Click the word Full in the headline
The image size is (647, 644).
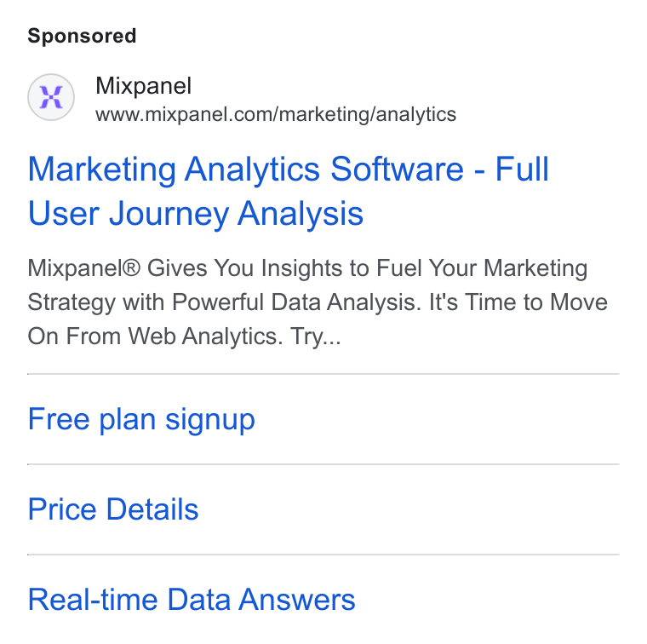[522, 169]
